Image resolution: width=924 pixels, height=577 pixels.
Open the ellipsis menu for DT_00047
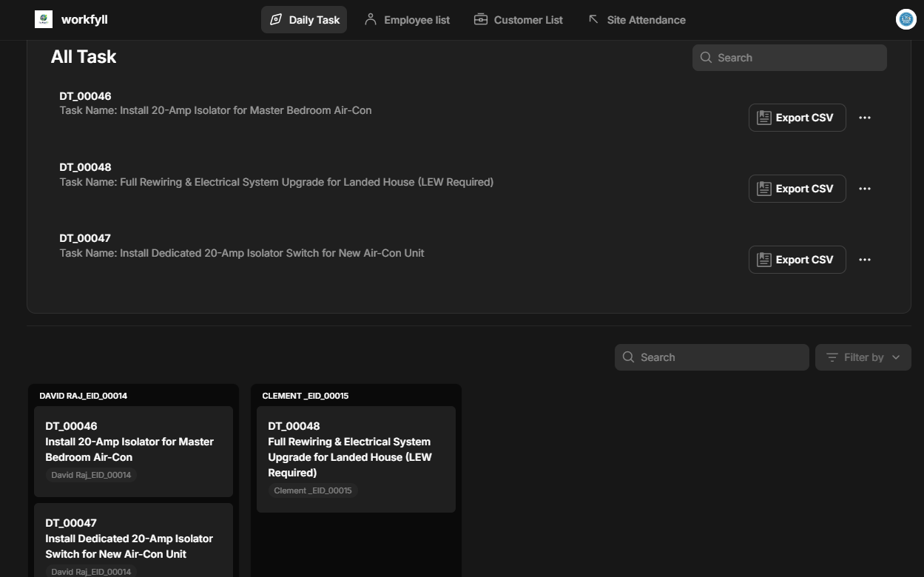tap(864, 259)
